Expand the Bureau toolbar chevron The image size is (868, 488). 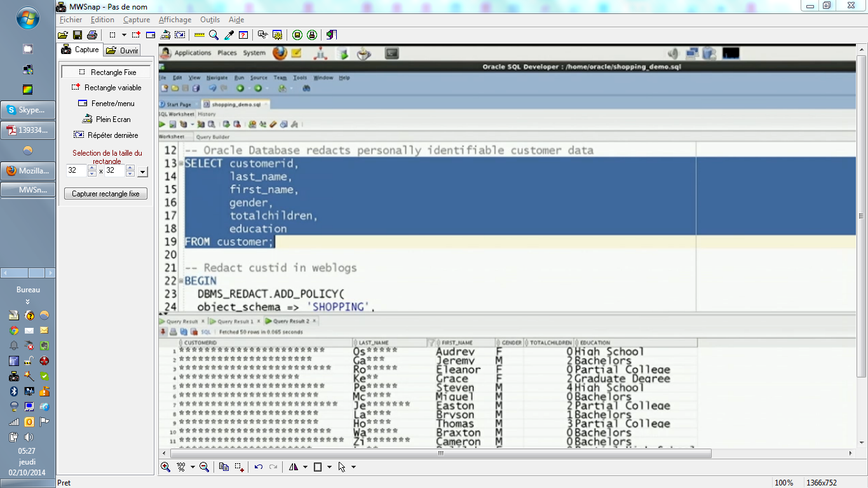28,301
